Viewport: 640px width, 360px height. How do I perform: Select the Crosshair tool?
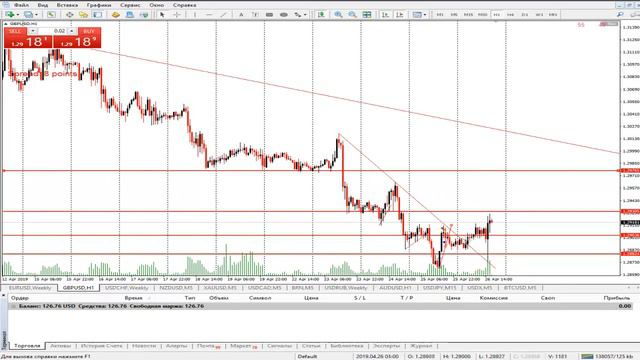[x=177, y=15]
